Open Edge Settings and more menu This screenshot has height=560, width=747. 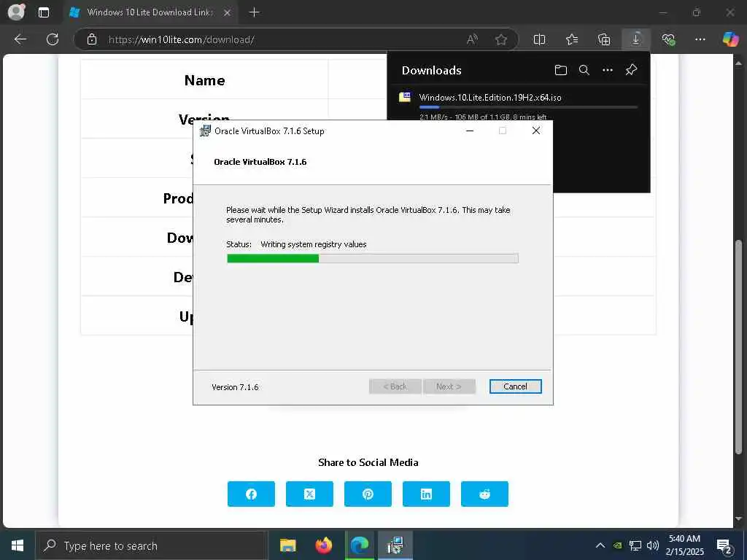[700, 39]
